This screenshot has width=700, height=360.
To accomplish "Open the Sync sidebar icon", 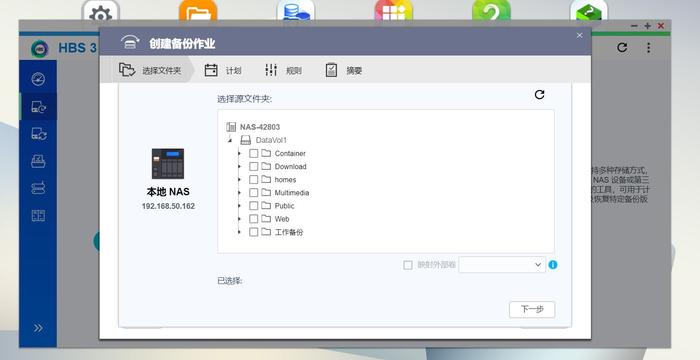I will pyautogui.click(x=38, y=134).
